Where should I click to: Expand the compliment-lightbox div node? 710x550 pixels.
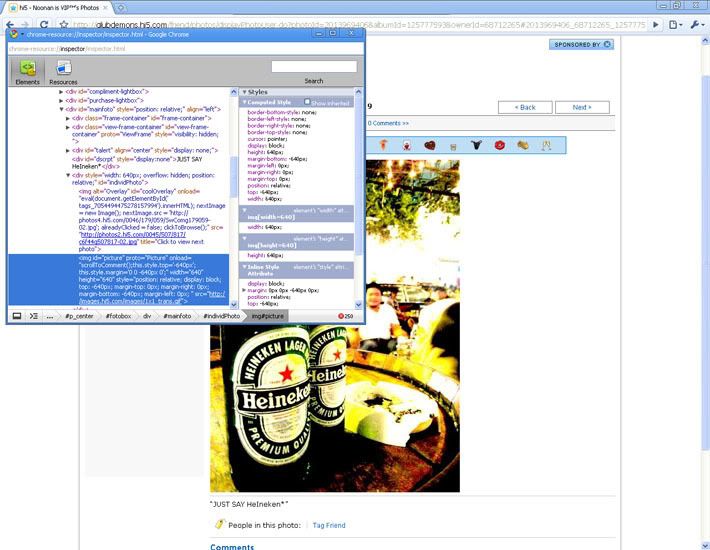[x=61, y=91]
